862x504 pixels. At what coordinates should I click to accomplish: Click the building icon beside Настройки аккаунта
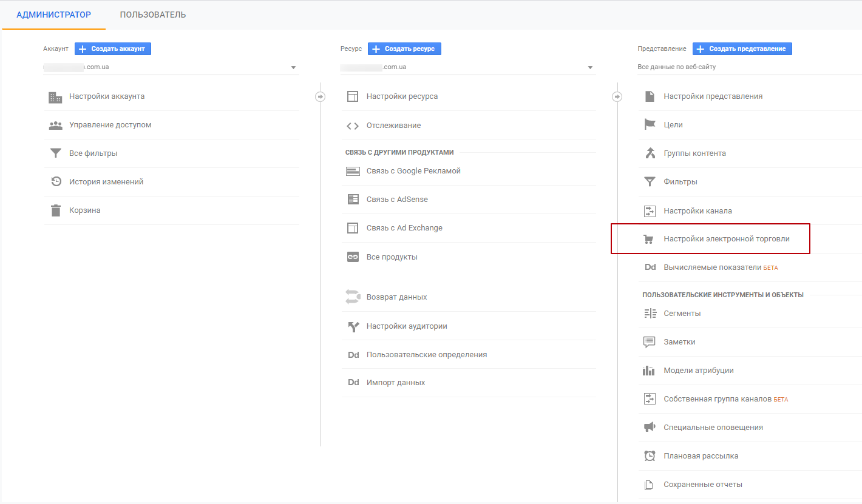56,97
